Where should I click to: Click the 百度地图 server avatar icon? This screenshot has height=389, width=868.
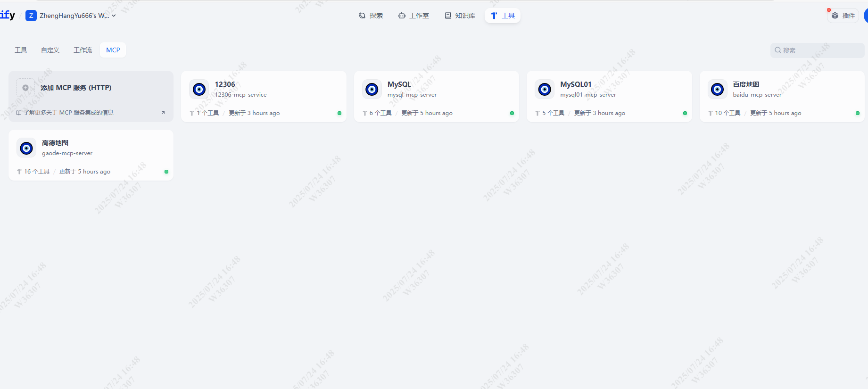pos(717,89)
